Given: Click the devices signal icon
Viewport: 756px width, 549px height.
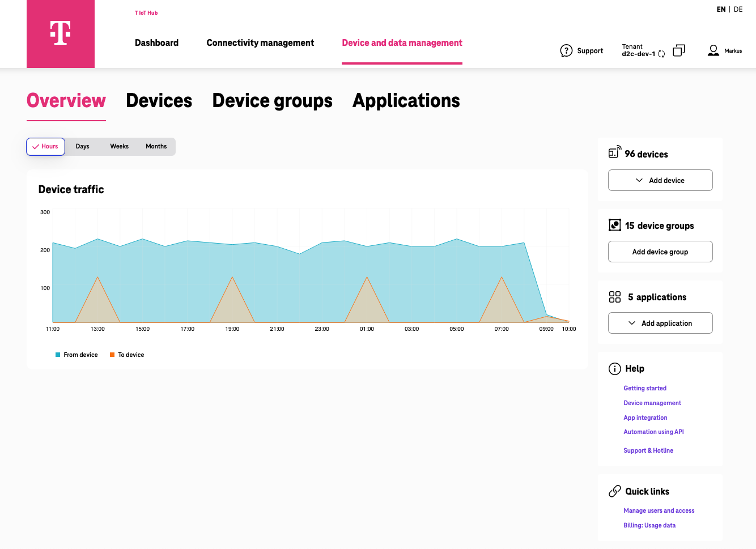Looking at the screenshot, I should tap(615, 152).
